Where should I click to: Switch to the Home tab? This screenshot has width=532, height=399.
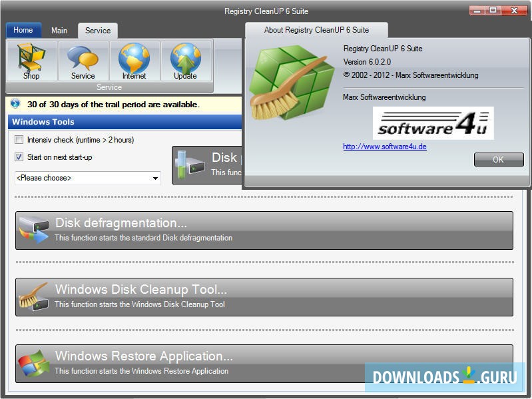[x=23, y=30]
